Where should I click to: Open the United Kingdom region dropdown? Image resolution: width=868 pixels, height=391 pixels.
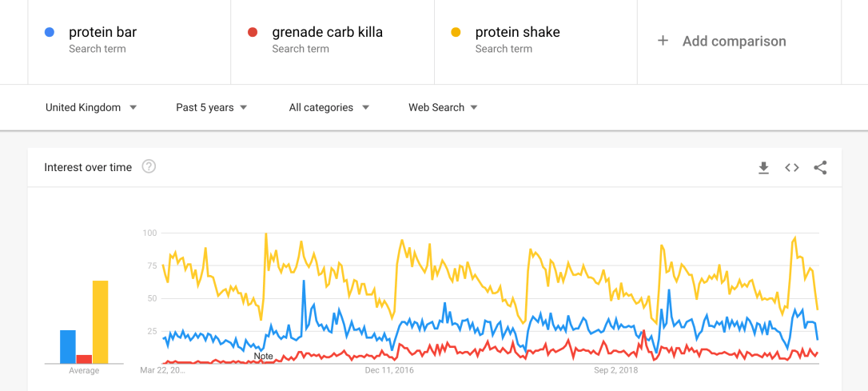click(91, 107)
